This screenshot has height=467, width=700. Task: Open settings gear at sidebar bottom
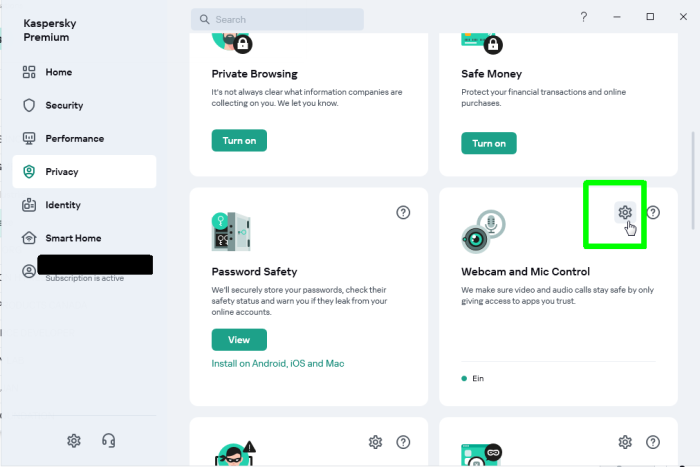click(74, 440)
